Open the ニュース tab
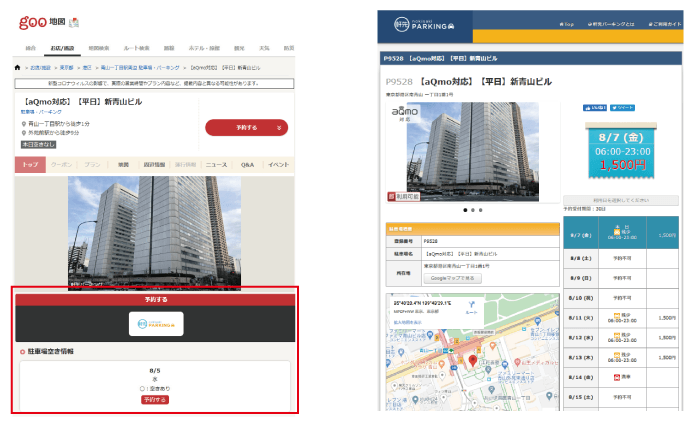 pos(216,164)
